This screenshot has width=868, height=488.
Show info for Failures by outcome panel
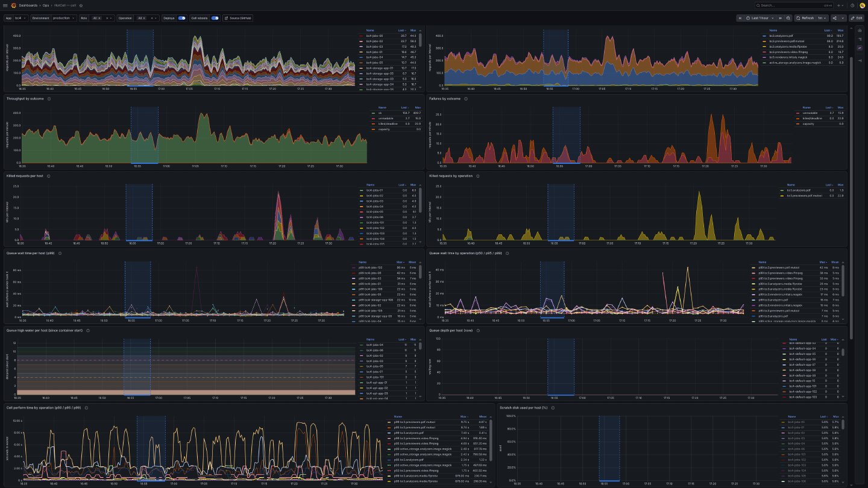click(x=466, y=99)
